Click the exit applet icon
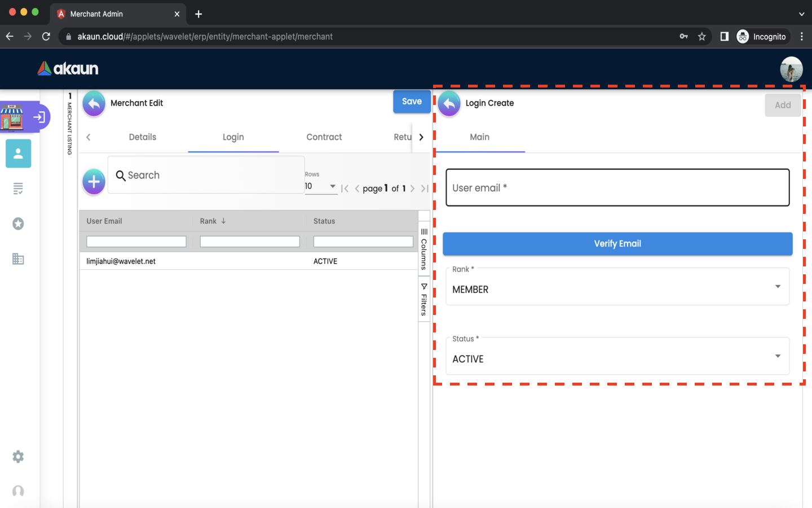Image resolution: width=812 pixels, height=508 pixels. (x=39, y=117)
